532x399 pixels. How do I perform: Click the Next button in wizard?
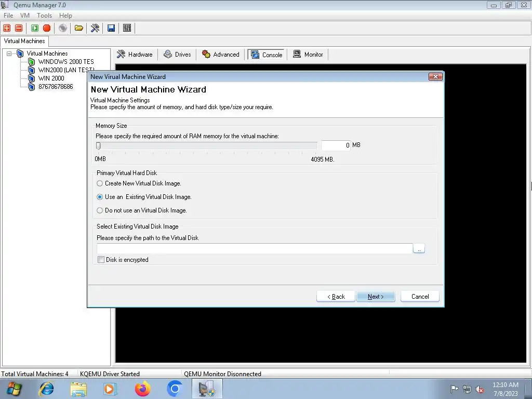pyautogui.click(x=376, y=297)
